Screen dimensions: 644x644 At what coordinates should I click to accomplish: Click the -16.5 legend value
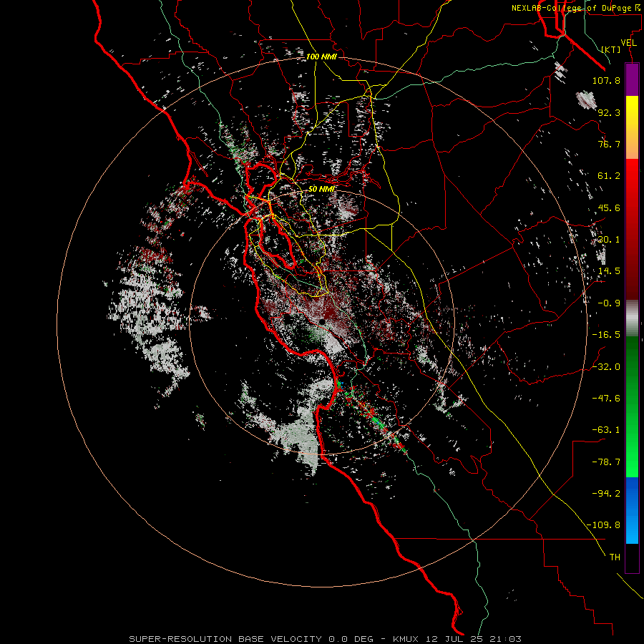[x=606, y=335]
